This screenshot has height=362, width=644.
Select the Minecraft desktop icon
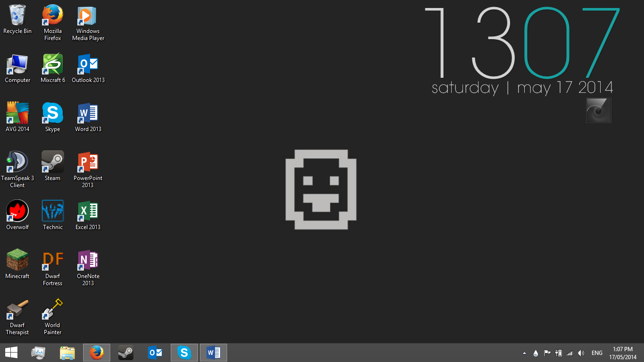[x=17, y=264]
